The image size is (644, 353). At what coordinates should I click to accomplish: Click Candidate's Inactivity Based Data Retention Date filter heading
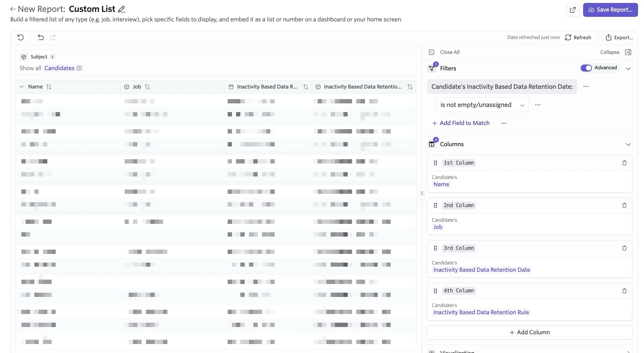(x=502, y=87)
